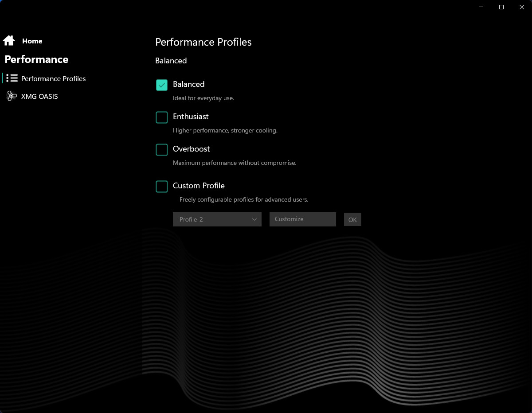Click 'Maximum performance without compromise.' text
Image resolution: width=532 pixels, height=413 pixels.
(x=235, y=163)
